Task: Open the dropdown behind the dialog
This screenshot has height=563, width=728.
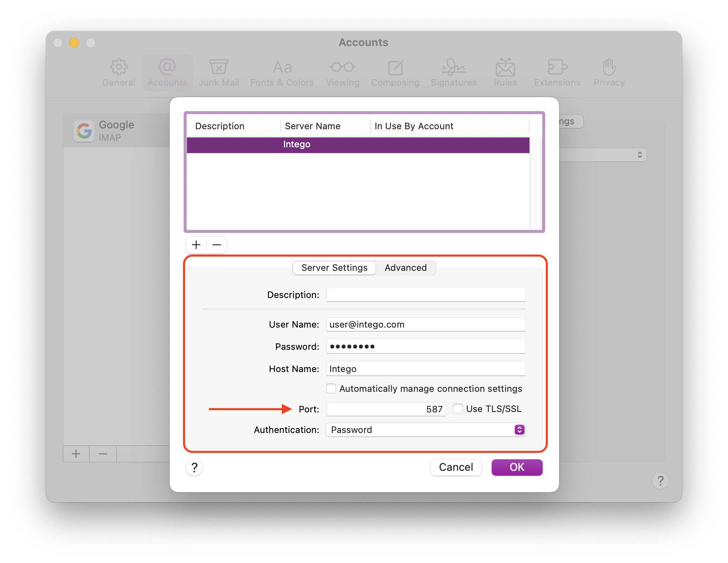Action: point(603,155)
